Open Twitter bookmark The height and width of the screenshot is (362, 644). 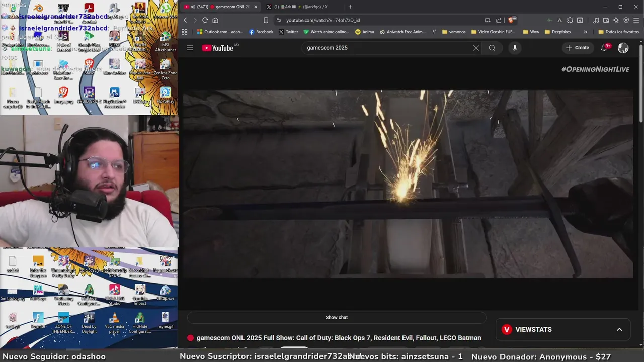coord(288,32)
